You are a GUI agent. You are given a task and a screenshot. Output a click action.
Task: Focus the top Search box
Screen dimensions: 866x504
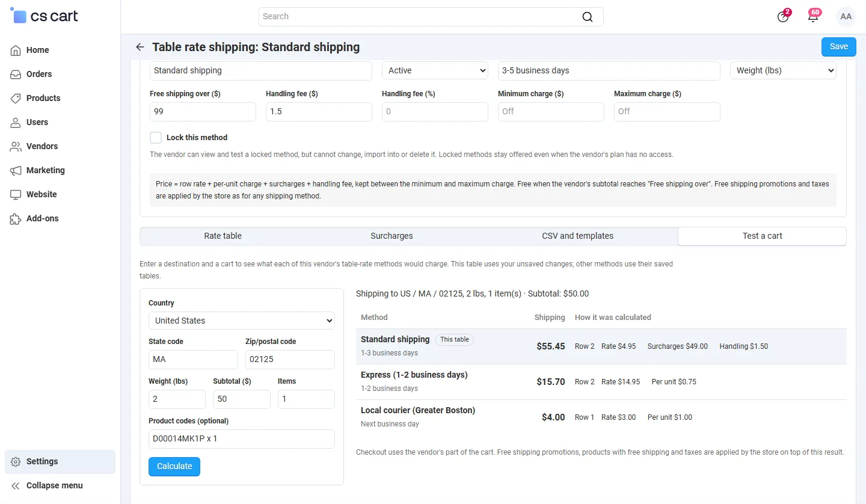(x=431, y=17)
